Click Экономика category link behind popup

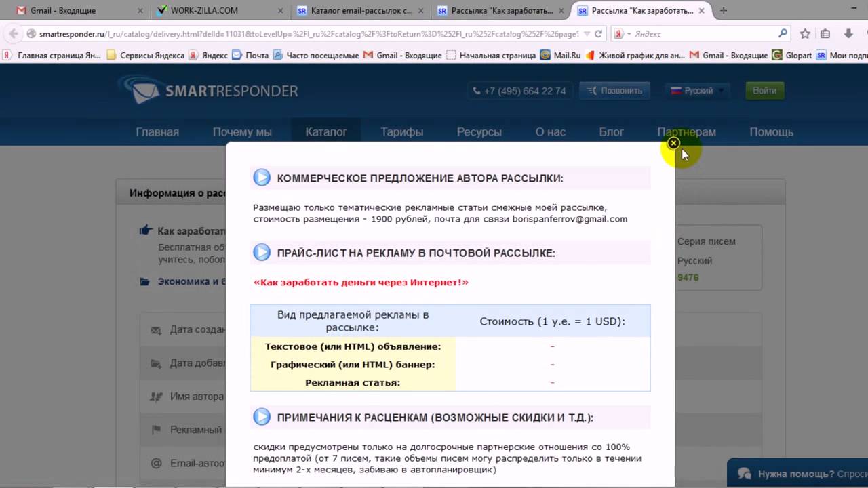(x=192, y=281)
